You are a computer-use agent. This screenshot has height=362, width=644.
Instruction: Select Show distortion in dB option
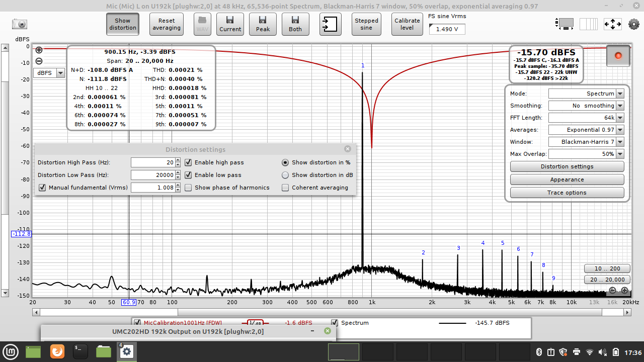(285, 175)
